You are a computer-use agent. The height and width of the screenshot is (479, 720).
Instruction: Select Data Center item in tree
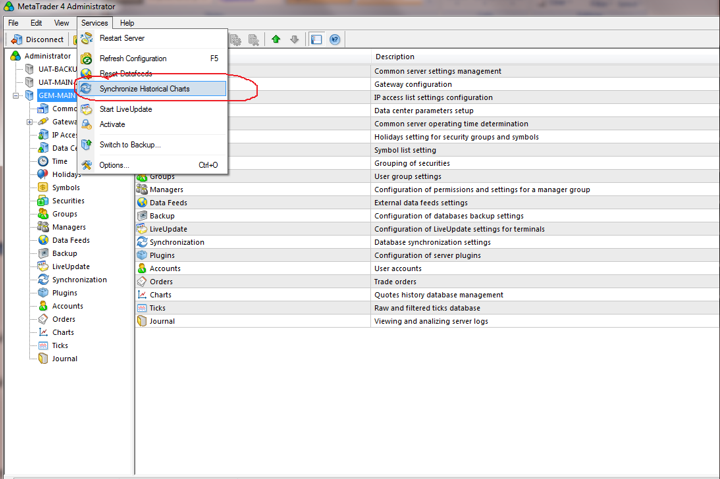coord(64,148)
